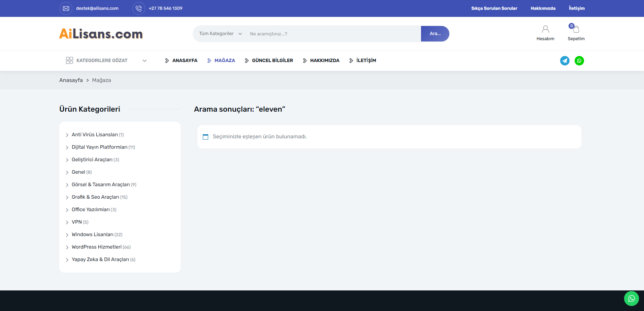This screenshot has height=311, width=644.
Task: Open Görsel & Tasarım Araçları category
Action: (x=101, y=185)
